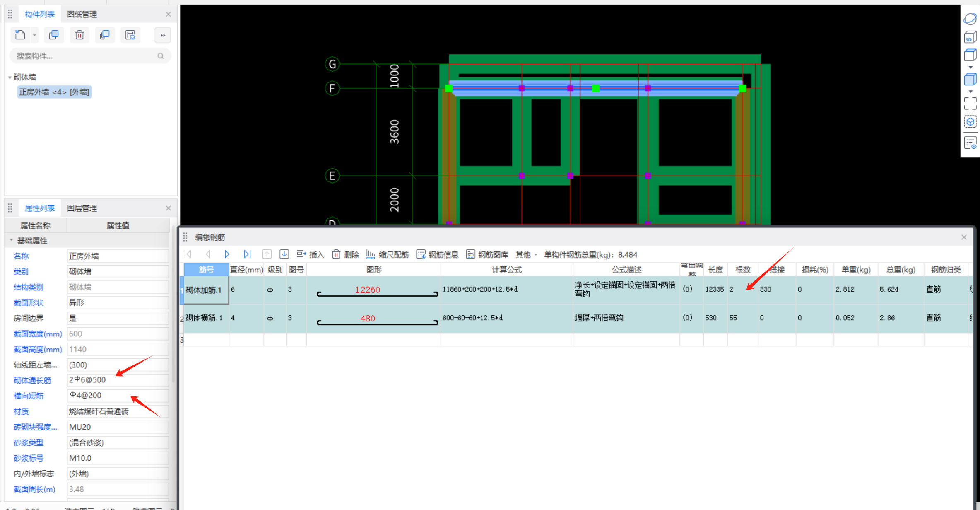This screenshot has height=510, width=980.
Task: Click the delete component trash icon
Action: coord(79,35)
